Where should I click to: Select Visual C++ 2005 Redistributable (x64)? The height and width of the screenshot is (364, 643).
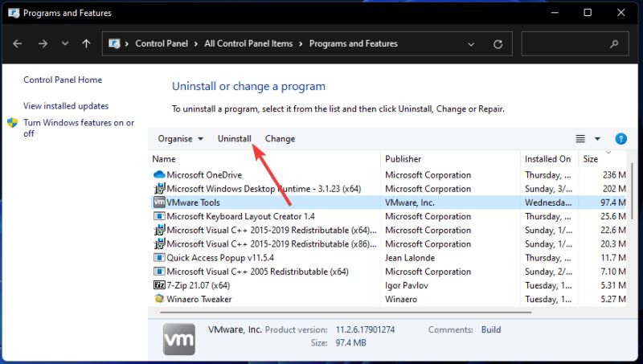pos(388,272)
